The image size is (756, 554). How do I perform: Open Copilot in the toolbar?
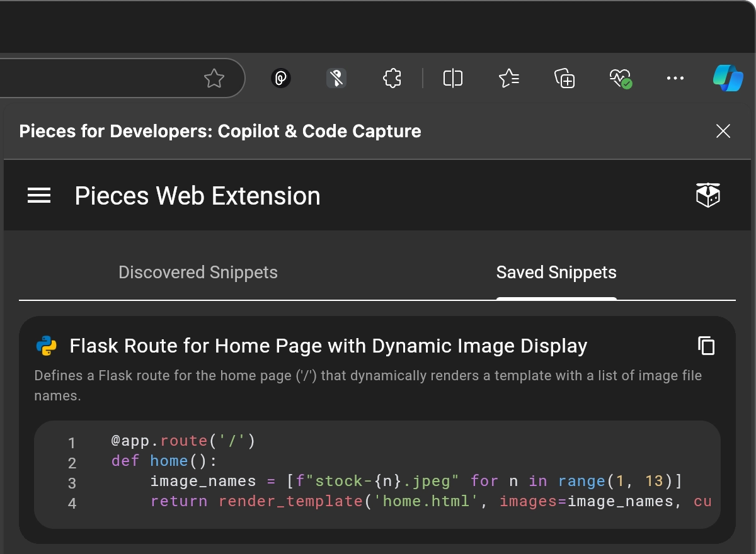click(728, 78)
